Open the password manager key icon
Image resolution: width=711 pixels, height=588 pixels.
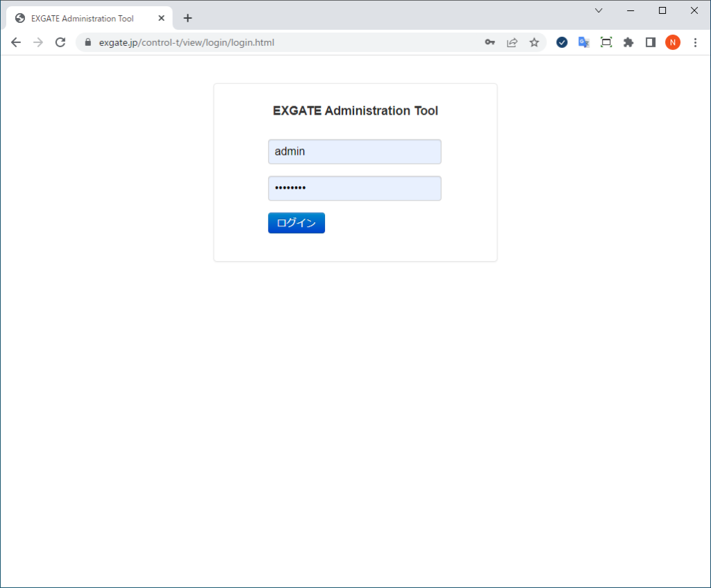490,42
